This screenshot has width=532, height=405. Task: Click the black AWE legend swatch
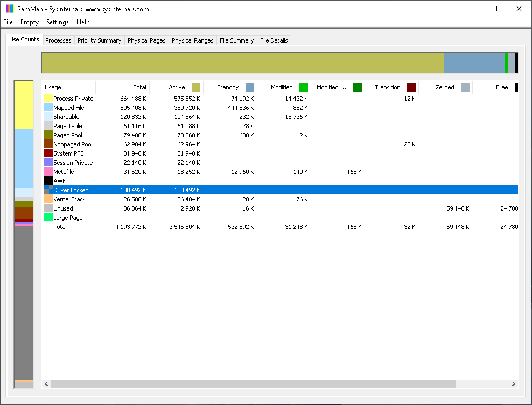pyautogui.click(x=48, y=181)
